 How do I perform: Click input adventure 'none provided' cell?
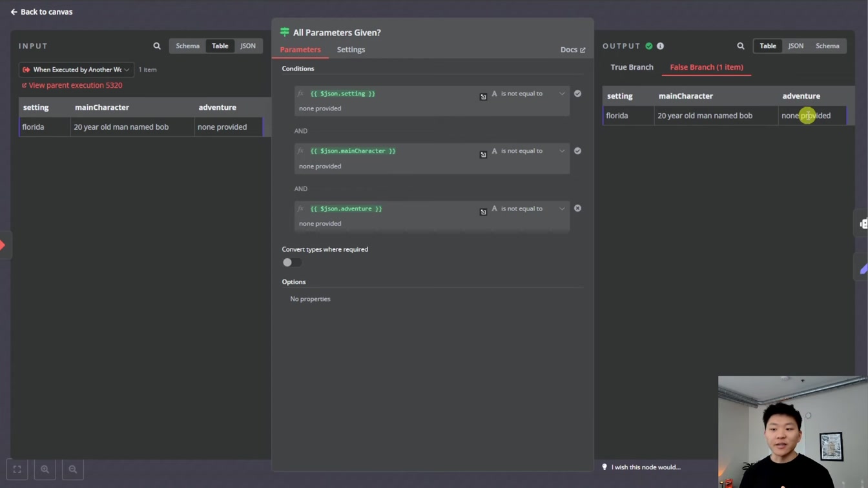229,127
